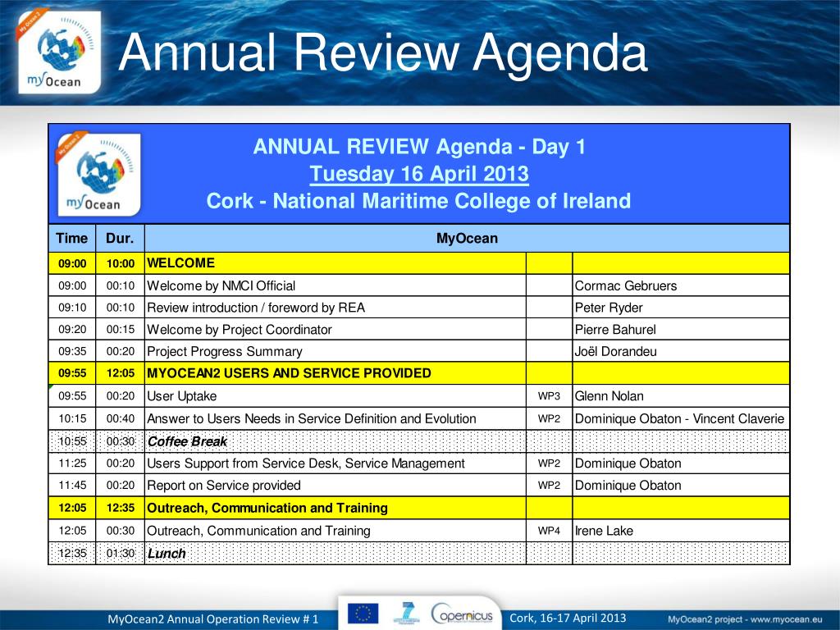Viewport: 840px width, 630px height.
Task: Click the '10:55' time cell
Action: point(72,441)
